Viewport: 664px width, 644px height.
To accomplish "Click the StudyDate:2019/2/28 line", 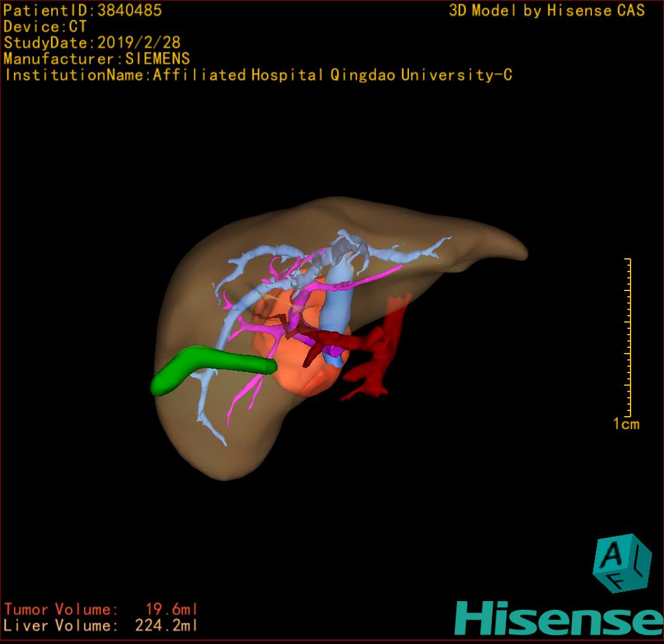I will point(92,43).
